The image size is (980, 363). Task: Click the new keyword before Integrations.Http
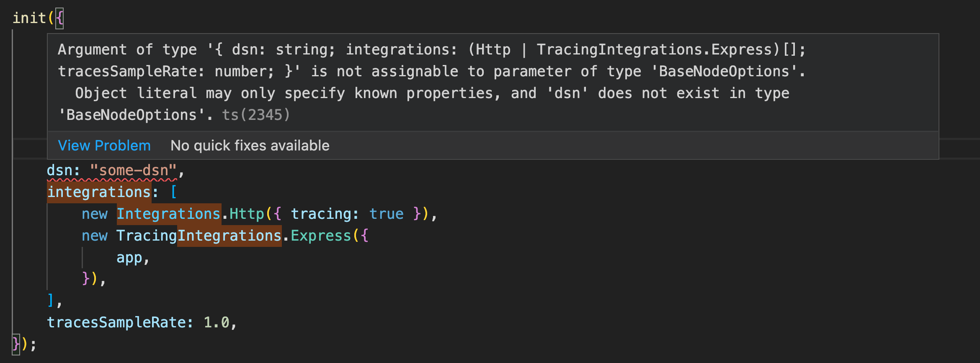coord(95,213)
